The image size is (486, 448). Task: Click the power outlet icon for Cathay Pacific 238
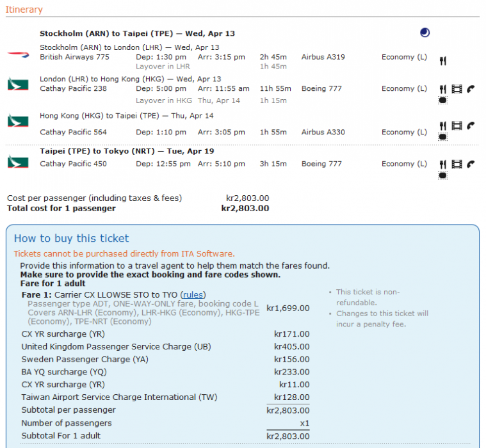tap(442, 100)
